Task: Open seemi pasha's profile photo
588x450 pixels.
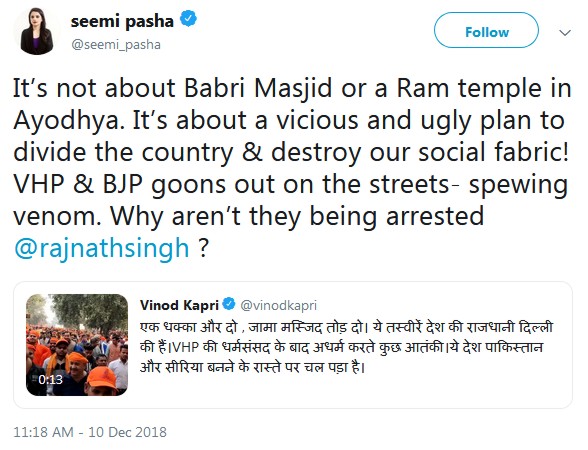Action: tap(36, 31)
